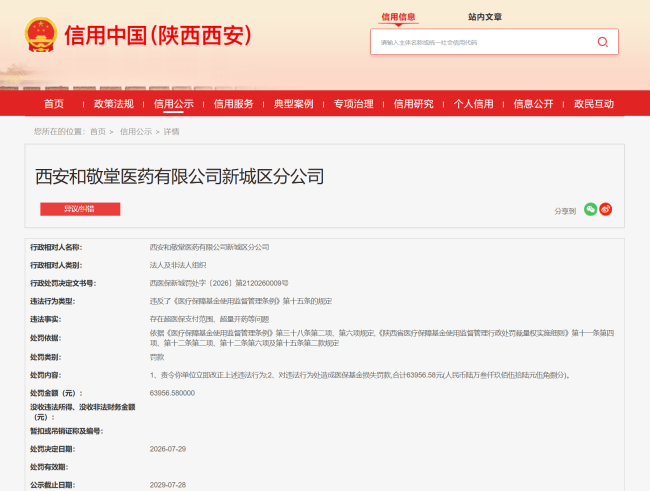Open the 政民互动 navigation item

click(x=594, y=104)
